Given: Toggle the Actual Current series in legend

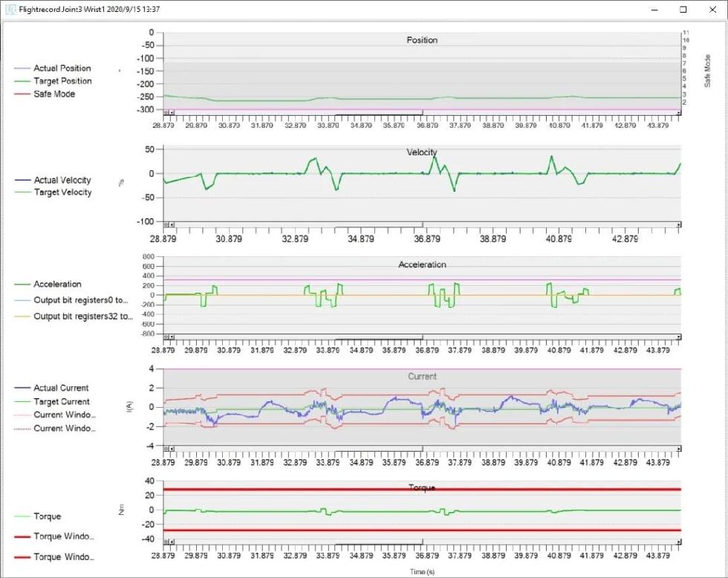Looking at the screenshot, I should pos(61,388).
